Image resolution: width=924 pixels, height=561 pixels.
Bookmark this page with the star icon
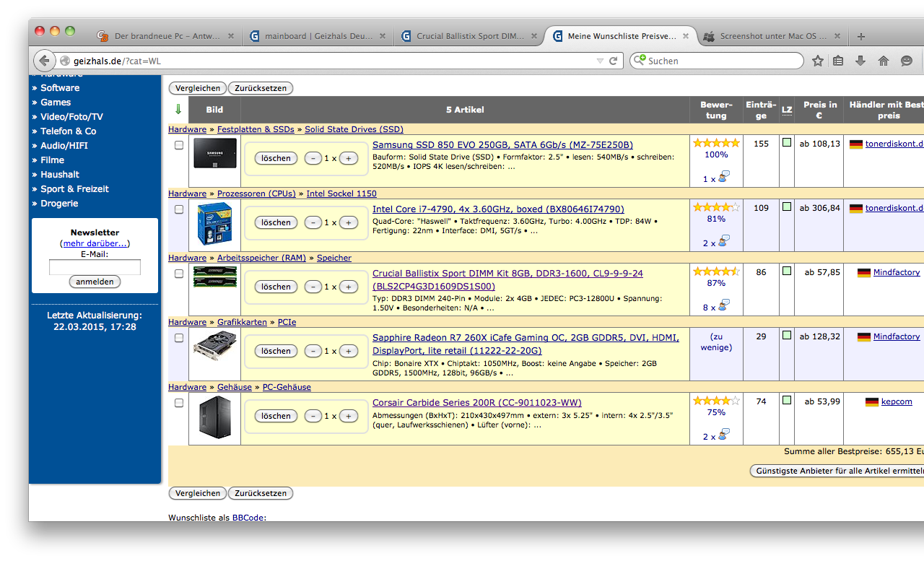pyautogui.click(x=817, y=61)
